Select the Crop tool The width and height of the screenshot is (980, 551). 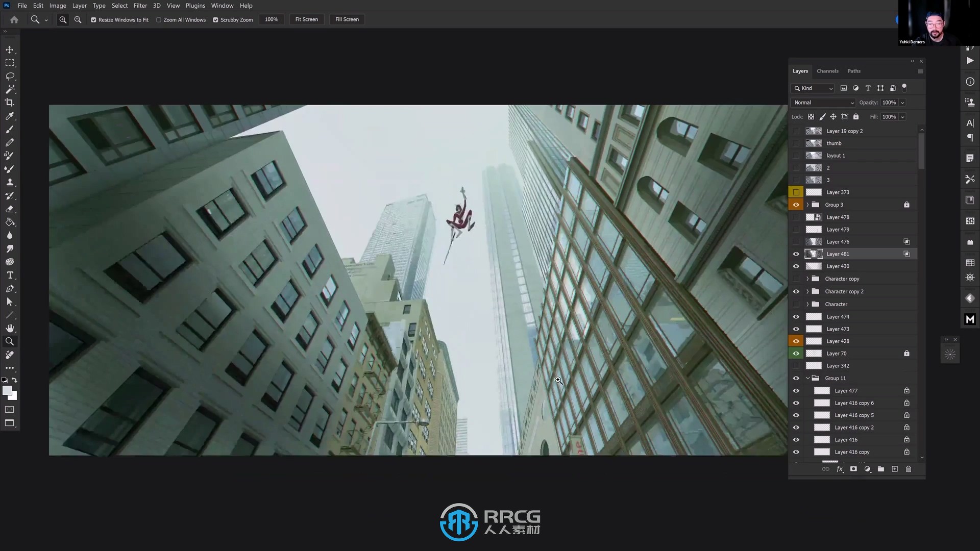pos(10,103)
